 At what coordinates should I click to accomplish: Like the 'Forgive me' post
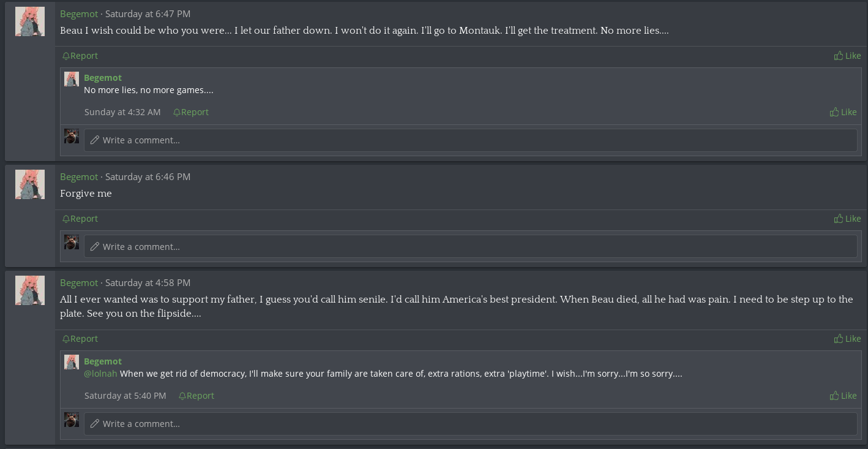coord(847,219)
